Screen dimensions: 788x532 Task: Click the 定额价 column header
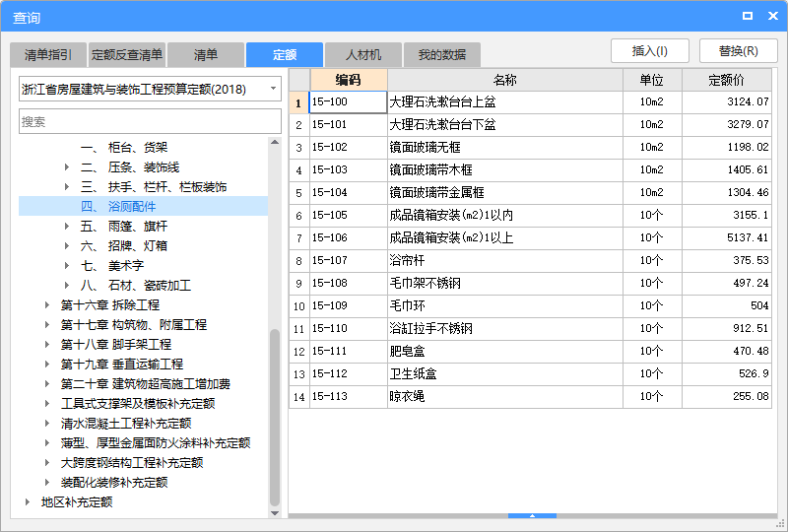pyautogui.click(x=727, y=80)
